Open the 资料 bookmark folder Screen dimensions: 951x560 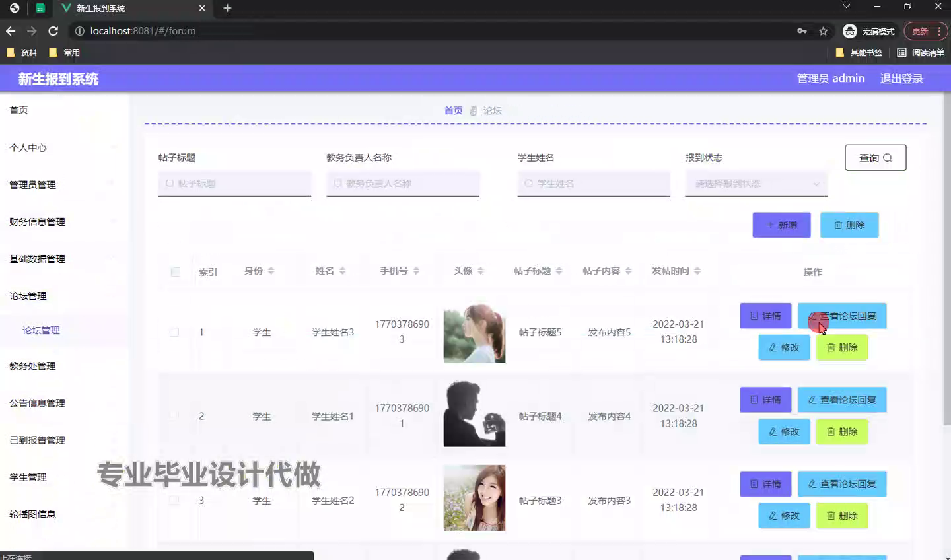point(22,52)
